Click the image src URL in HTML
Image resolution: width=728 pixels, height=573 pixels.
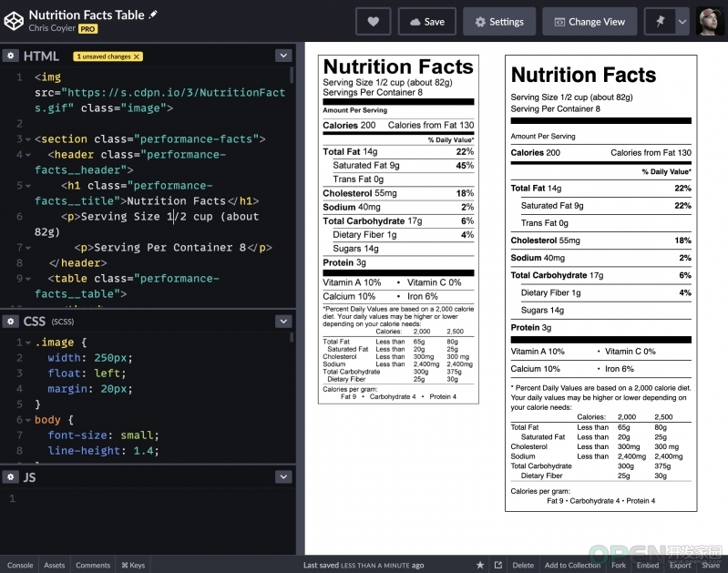[x=160, y=100]
